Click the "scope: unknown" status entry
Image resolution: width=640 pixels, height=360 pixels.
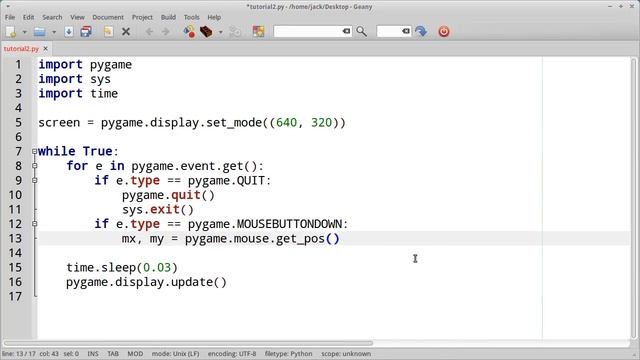346,354
